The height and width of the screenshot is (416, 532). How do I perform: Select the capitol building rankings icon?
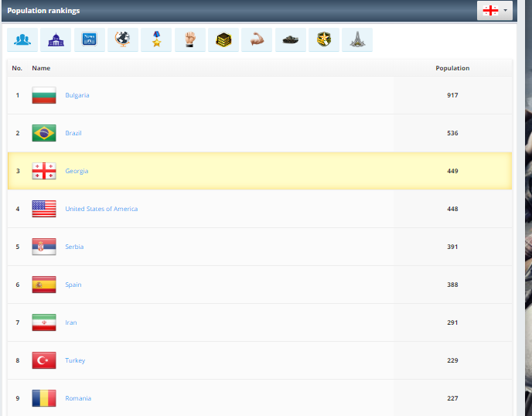(56, 39)
